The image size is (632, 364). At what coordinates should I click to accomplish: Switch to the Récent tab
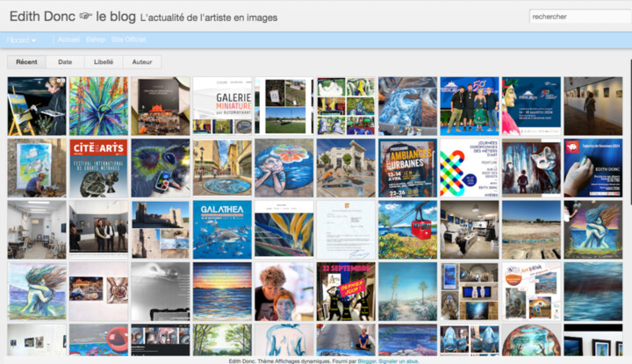coord(26,62)
